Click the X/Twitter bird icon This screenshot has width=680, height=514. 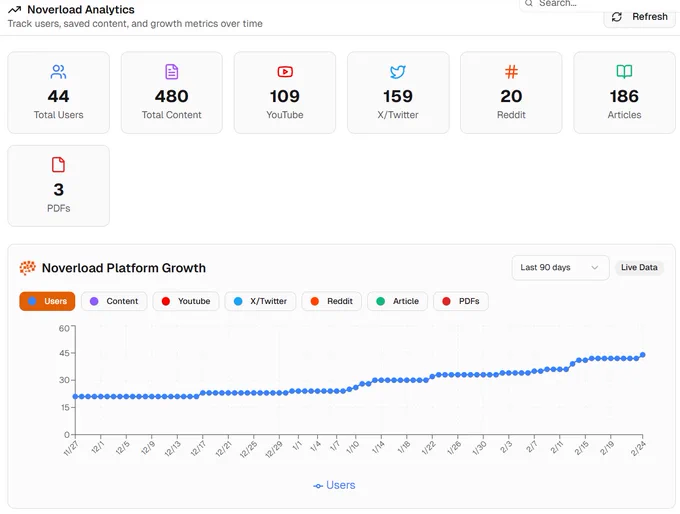398,72
